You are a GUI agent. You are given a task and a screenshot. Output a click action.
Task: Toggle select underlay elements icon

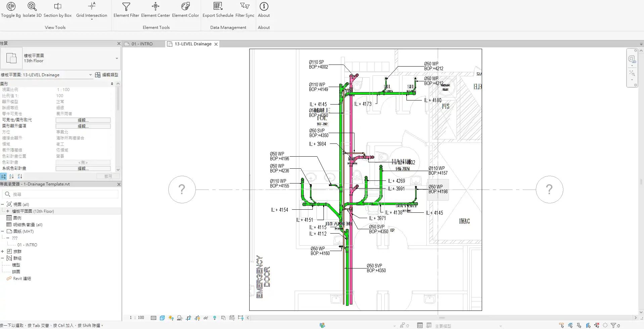pyautogui.click(x=570, y=325)
